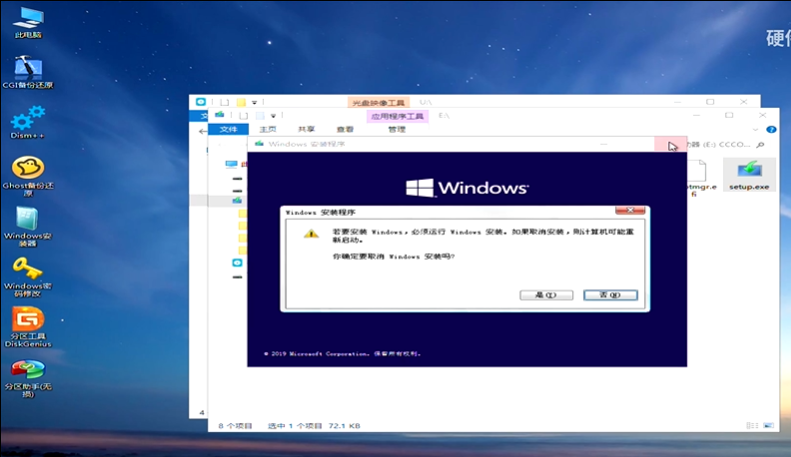Open the Ghost备份还原 desktop icon
Image resolution: width=791 pixels, height=457 pixels.
[x=28, y=176]
